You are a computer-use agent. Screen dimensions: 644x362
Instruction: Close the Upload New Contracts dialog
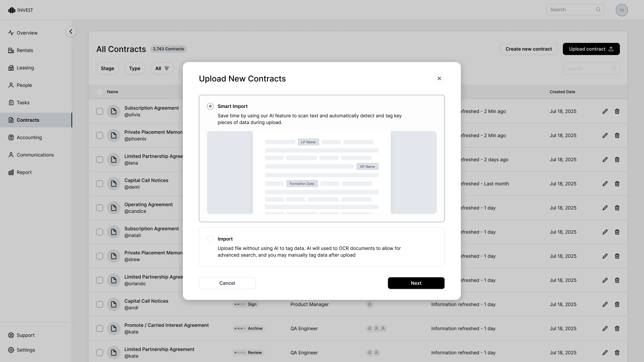[439, 78]
